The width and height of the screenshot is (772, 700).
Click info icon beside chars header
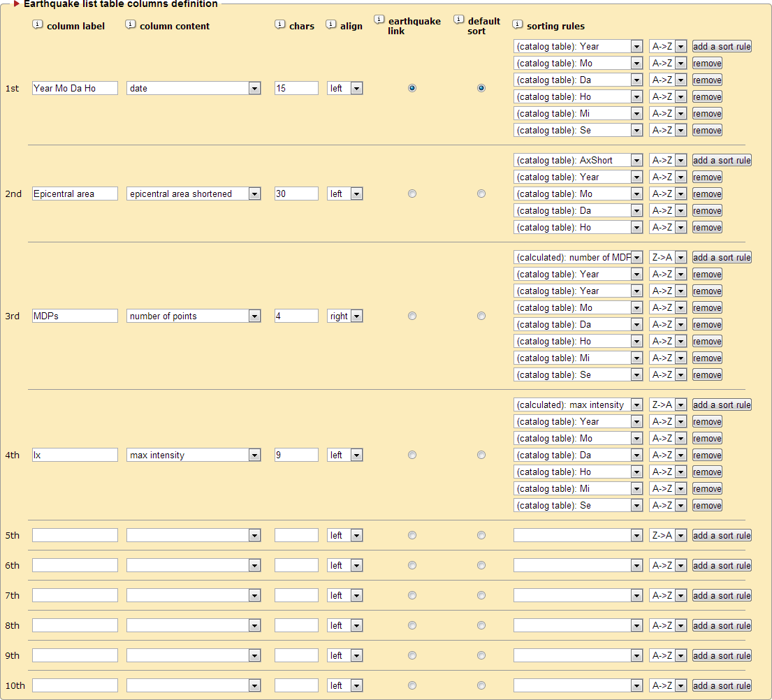(x=279, y=24)
